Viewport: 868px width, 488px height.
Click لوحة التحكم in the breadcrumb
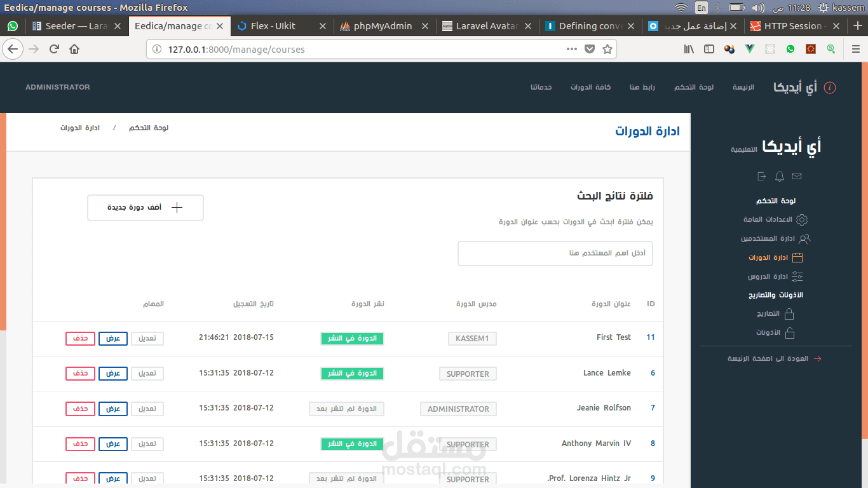pos(149,128)
